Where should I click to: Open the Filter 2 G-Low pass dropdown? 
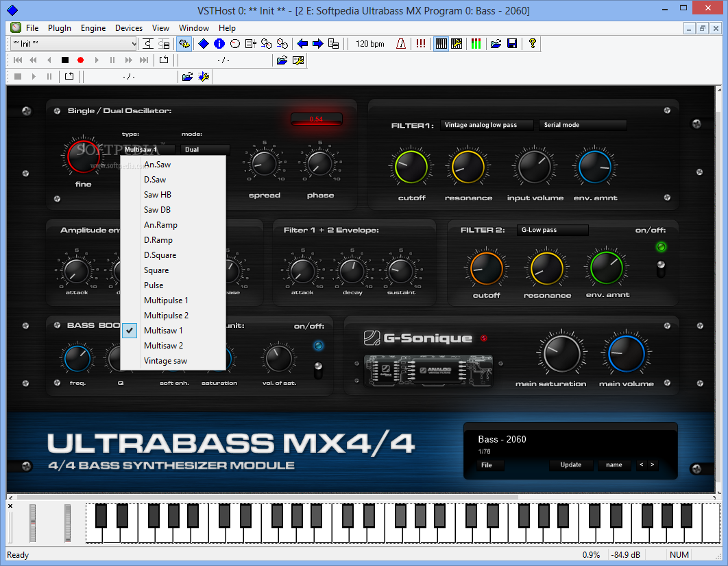click(x=553, y=230)
